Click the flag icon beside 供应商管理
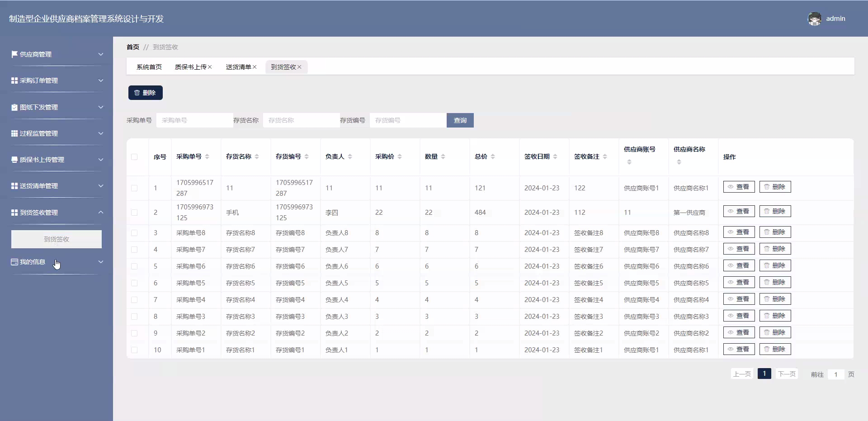The width and height of the screenshot is (868, 421). [x=14, y=54]
